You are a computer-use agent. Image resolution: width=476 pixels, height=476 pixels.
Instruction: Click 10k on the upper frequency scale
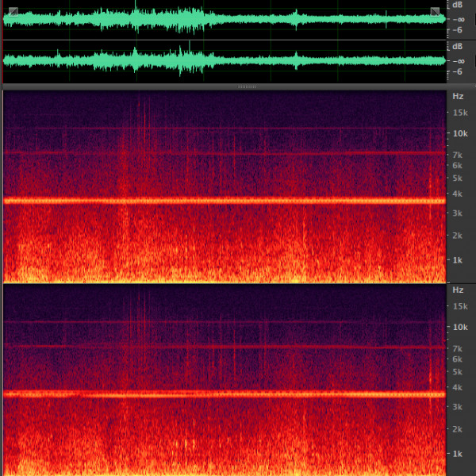(459, 133)
